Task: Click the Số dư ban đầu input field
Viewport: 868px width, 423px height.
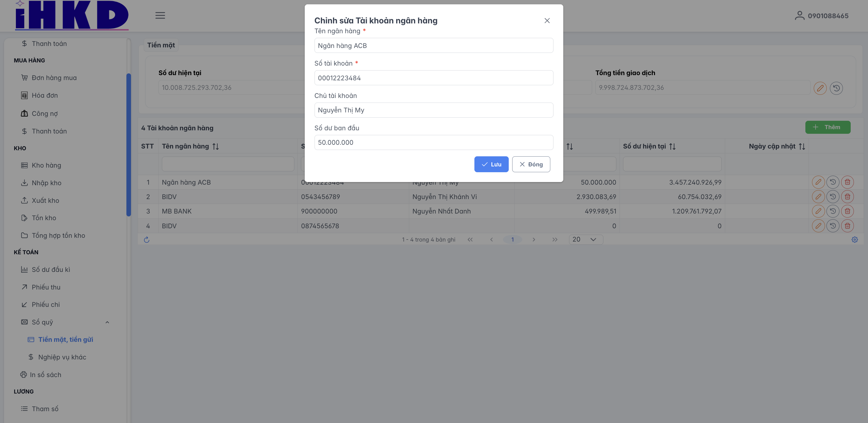Action: click(x=433, y=142)
